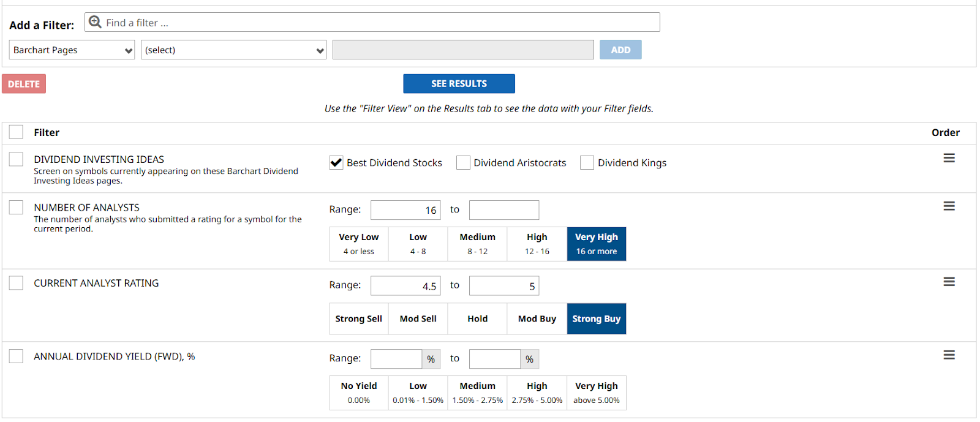This screenshot has height=422, width=980.
Task: Enable the Dividend Aristocrats checkbox
Action: pos(463,162)
